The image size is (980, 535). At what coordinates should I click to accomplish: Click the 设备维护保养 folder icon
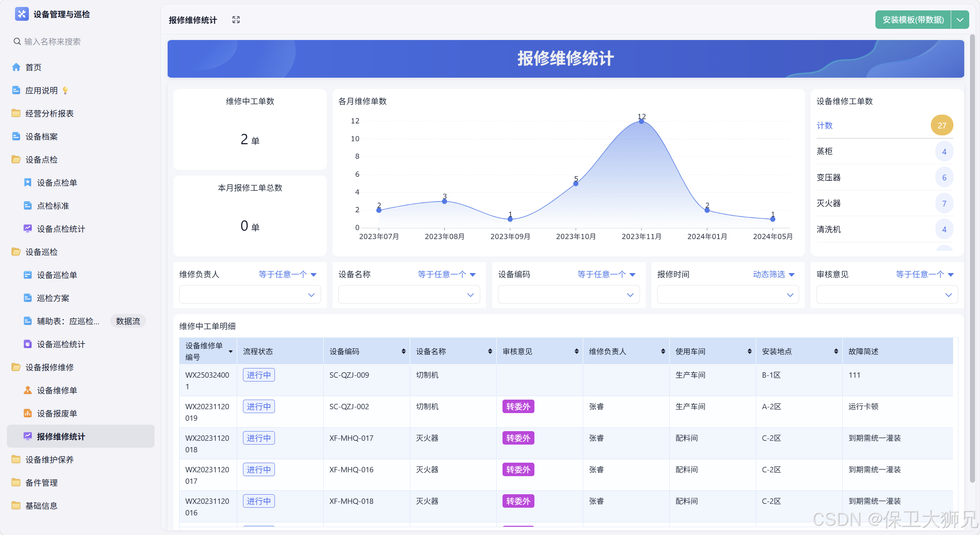(x=16, y=460)
